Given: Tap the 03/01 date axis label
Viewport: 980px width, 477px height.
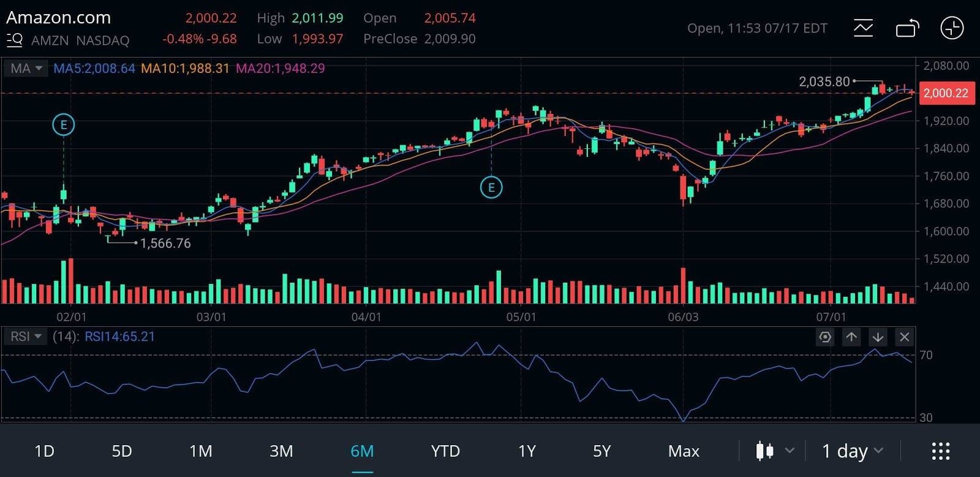Looking at the screenshot, I should (211, 317).
